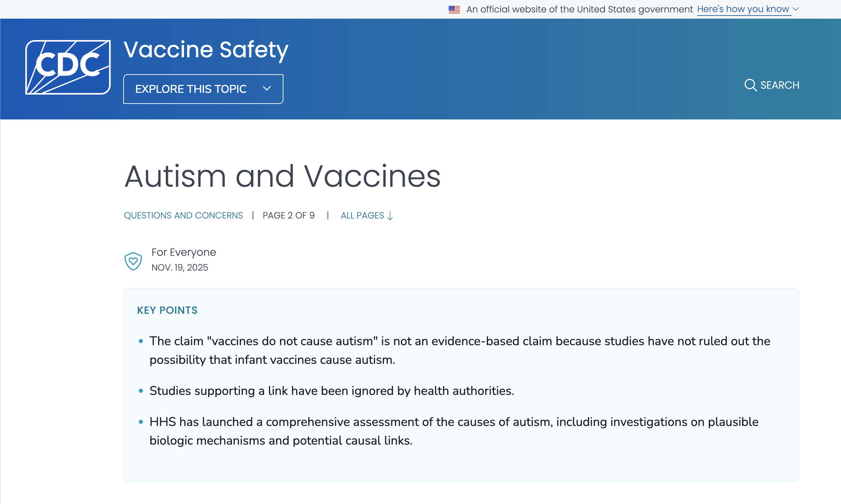Click the SEARCH text button
Image resolution: width=841 pixels, height=504 pixels.
pyautogui.click(x=780, y=85)
